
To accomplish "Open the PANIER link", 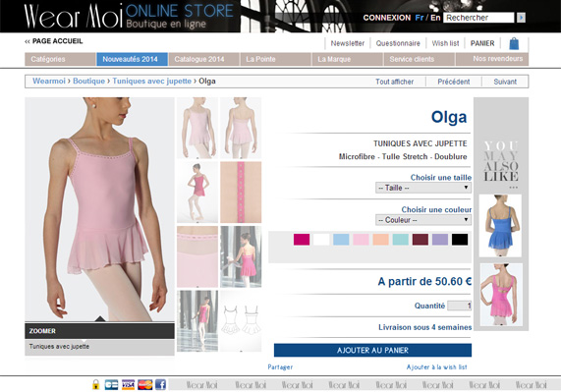I will coord(482,43).
